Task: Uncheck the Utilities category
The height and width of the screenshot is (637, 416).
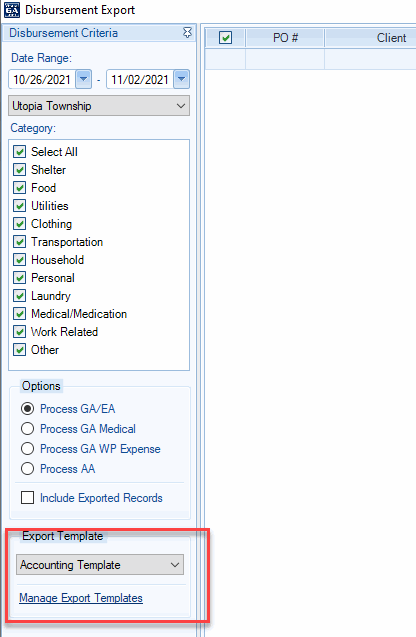Action: click(x=20, y=206)
